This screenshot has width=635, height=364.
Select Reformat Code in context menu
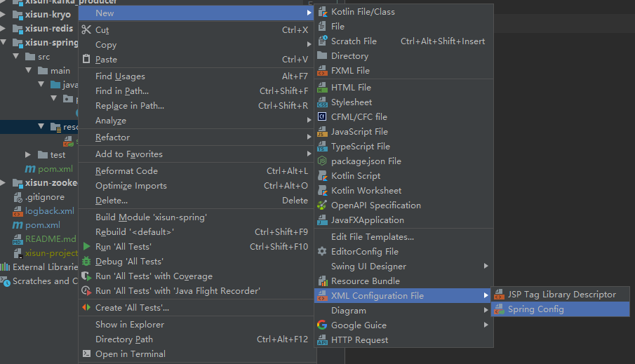tap(126, 171)
